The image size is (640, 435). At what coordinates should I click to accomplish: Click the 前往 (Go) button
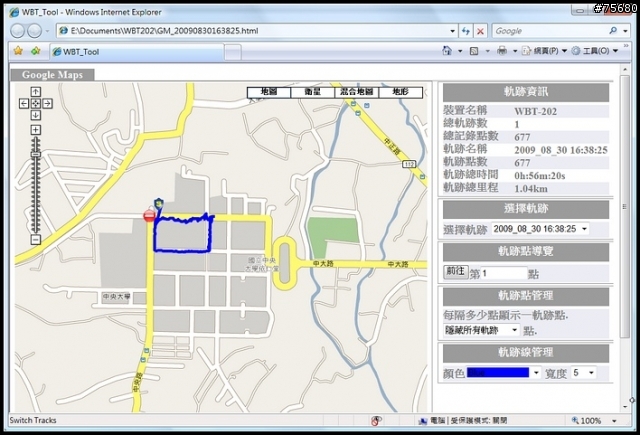point(456,271)
